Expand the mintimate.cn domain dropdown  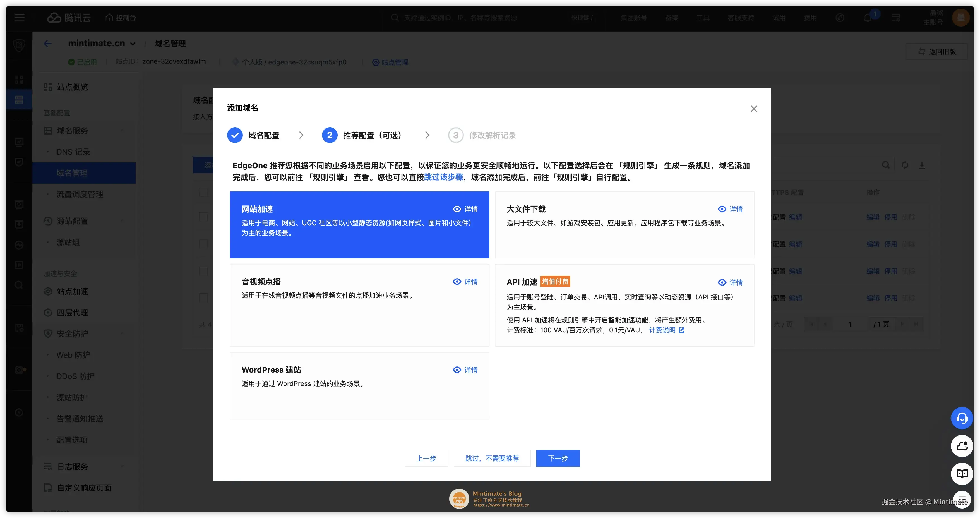point(133,43)
